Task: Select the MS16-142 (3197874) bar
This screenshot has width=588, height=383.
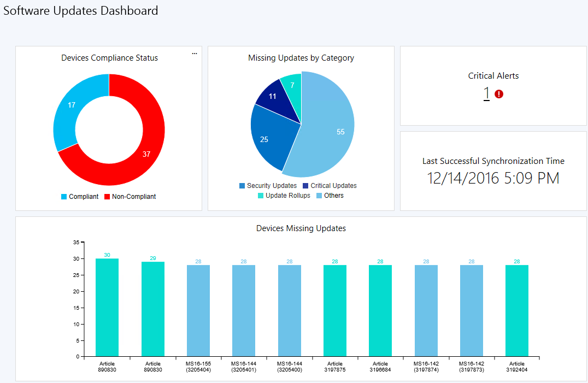Action: [426, 311]
